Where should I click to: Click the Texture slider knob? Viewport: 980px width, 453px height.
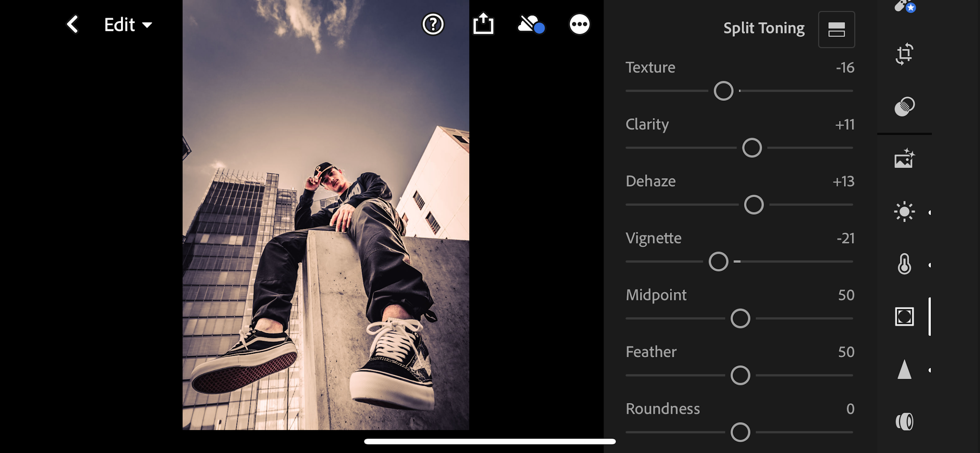pos(723,91)
